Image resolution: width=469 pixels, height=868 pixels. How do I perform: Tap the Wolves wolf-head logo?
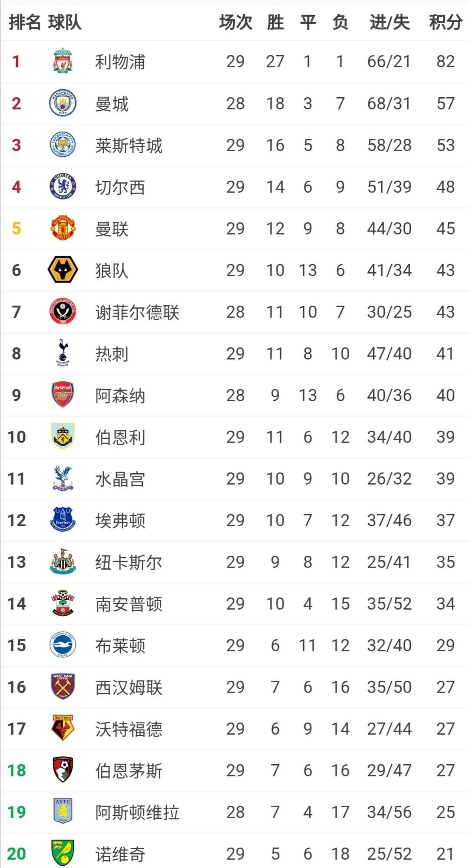pyautogui.click(x=63, y=270)
